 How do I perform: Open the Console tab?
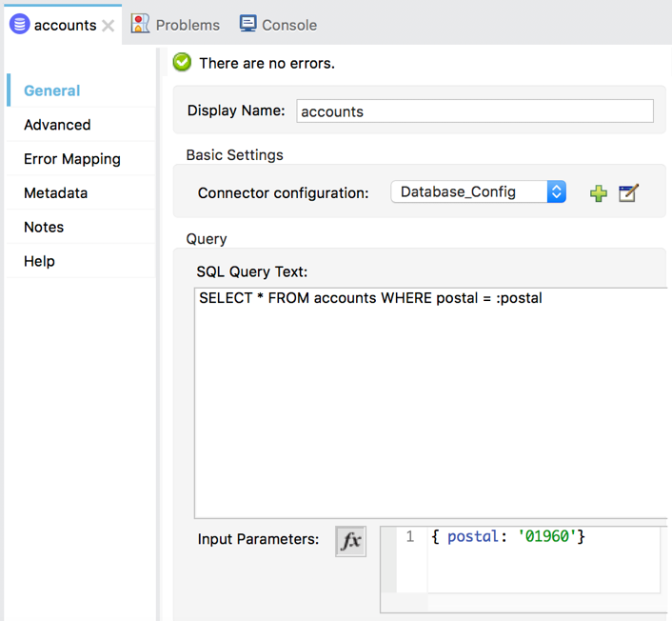278,25
